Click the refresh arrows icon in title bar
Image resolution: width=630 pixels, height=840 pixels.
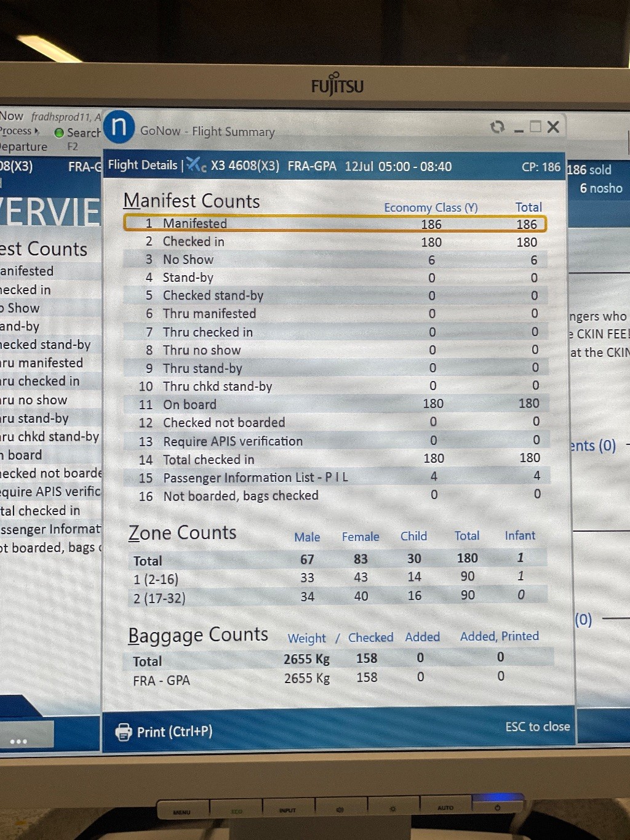[x=497, y=127]
